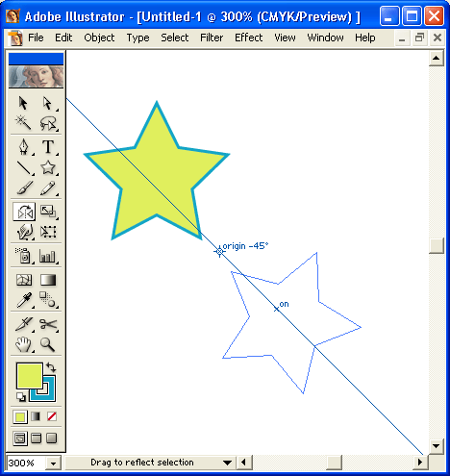
Task: Activate the Zoom magnifier tool
Action: point(48,344)
